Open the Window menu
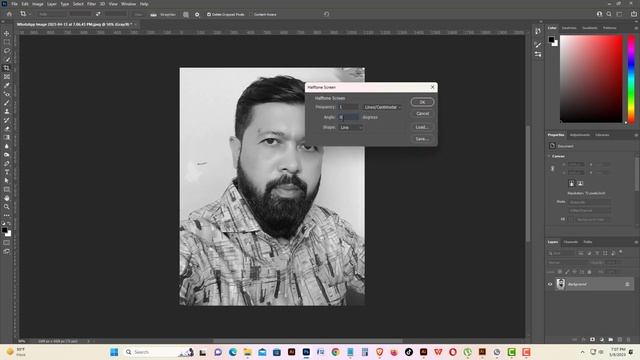The height and width of the screenshot is (360, 640). (129, 4)
